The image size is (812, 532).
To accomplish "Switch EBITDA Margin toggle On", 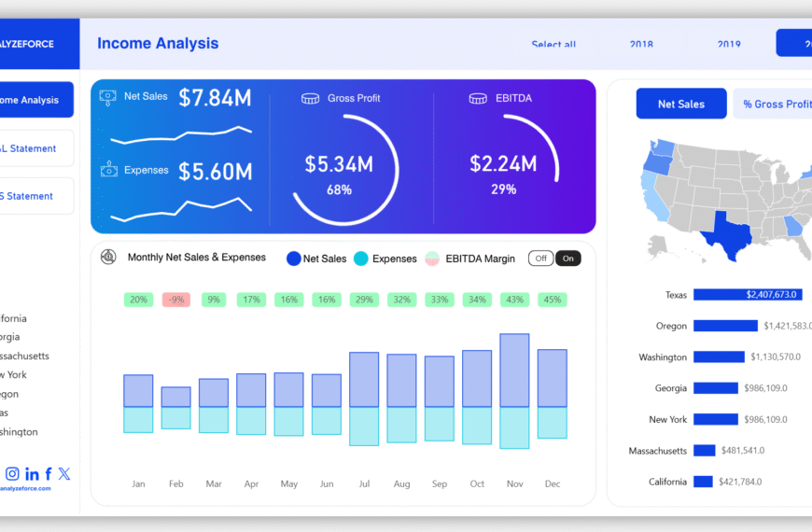I will (x=567, y=259).
